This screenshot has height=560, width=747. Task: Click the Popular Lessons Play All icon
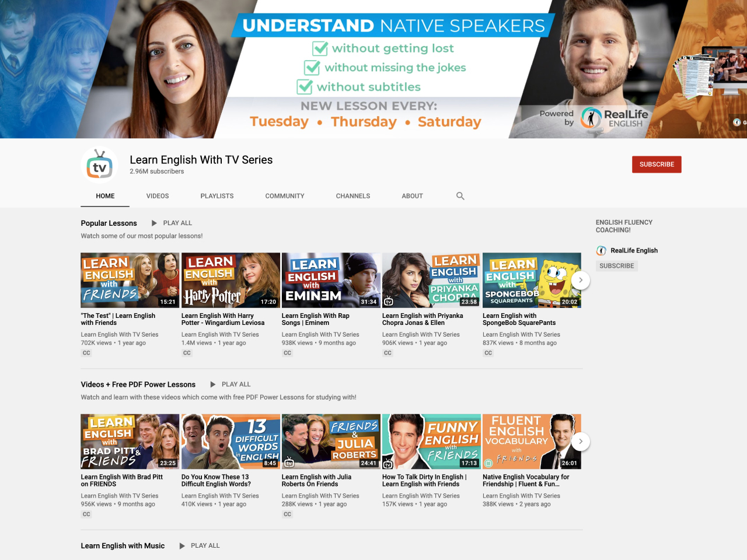(154, 223)
